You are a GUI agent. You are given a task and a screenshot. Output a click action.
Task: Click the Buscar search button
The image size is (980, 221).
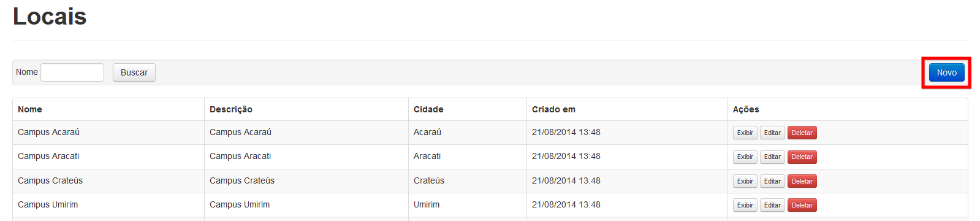coord(134,72)
